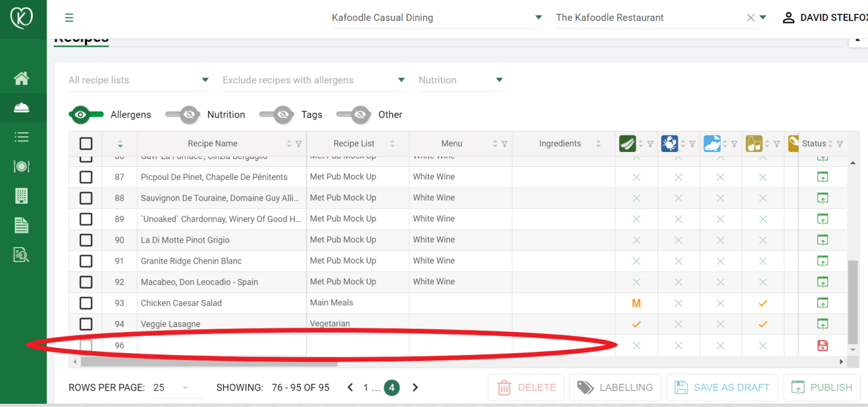The height and width of the screenshot is (407, 868).
Task: Enable the Nutrition visibility toggle
Action: coord(183,114)
